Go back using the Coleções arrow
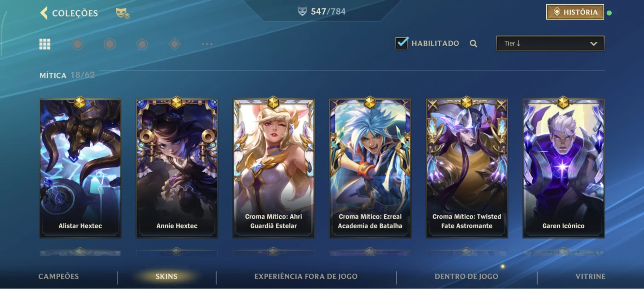Image resolution: width=644 pixels, height=290 pixels. pyautogui.click(x=44, y=13)
